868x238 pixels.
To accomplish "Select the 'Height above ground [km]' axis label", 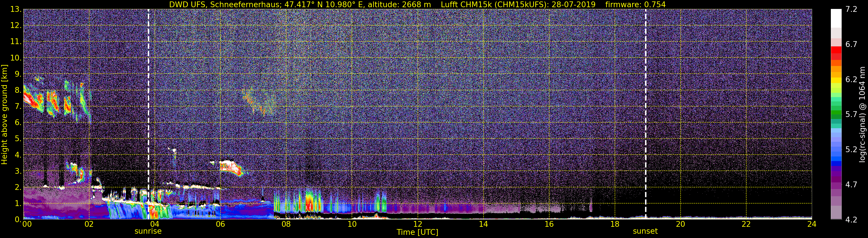I will 4,115.
